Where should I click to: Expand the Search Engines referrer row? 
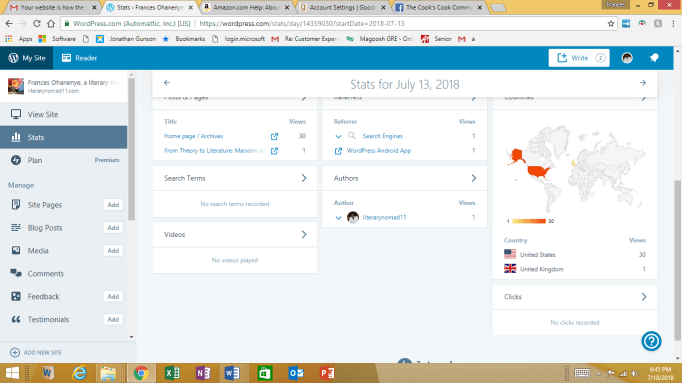(x=338, y=137)
